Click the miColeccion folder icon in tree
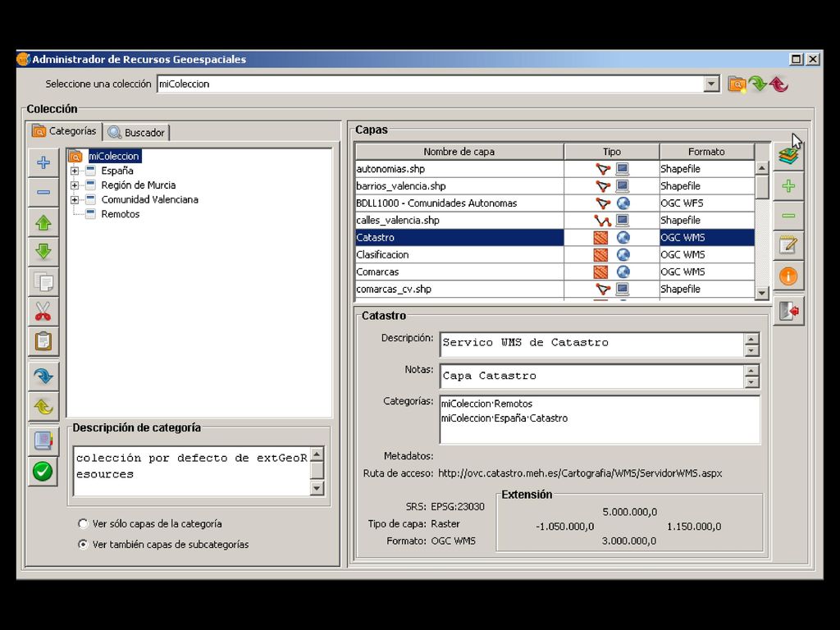The image size is (840, 630). click(x=75, y=156)
